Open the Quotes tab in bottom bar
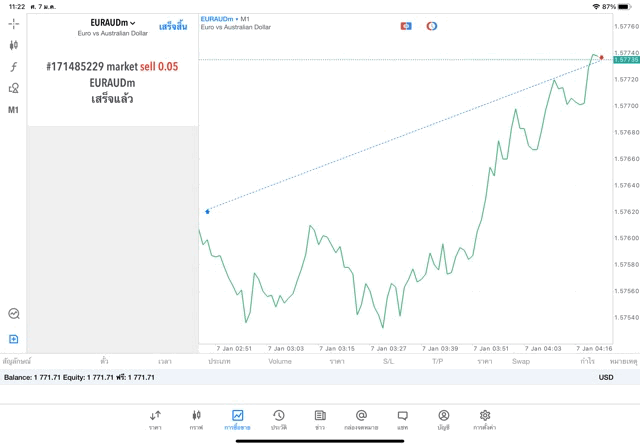 (x=155, y=419)
